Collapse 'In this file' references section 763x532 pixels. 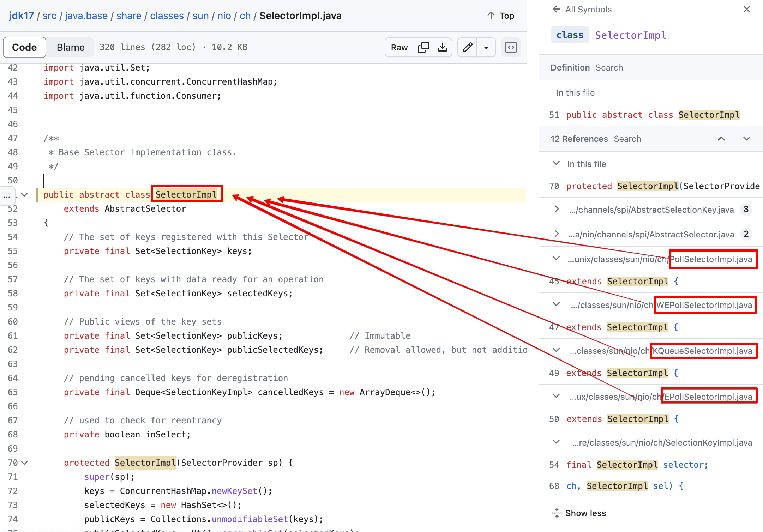tap(556, 163)
